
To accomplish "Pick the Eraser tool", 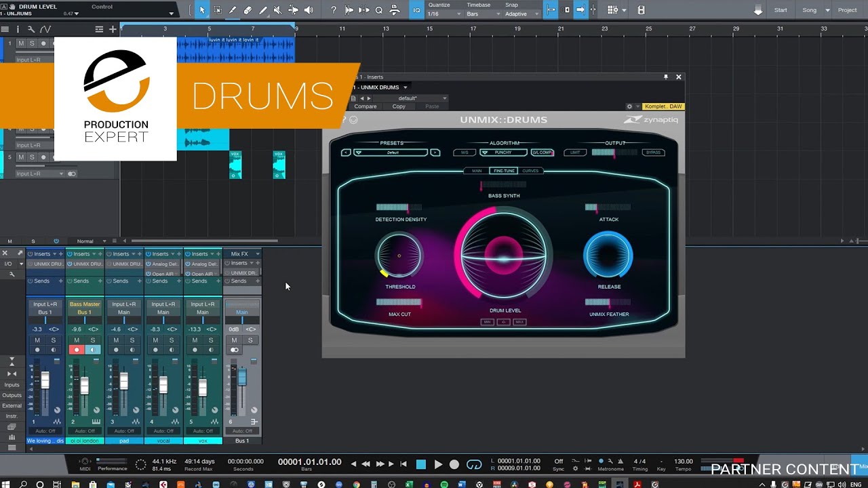I will (248, 10).
